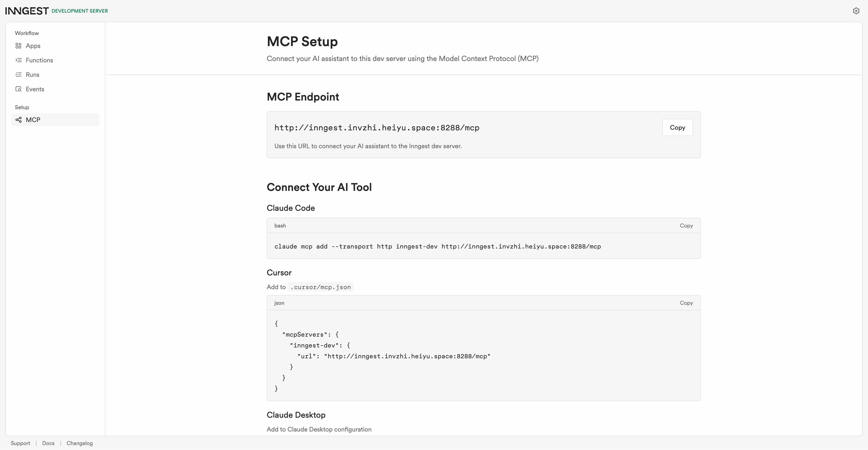Viewport: 868px width, 450px height.
Task: Copy the MCP Endpoint URL
Action: click(x=677, y=128)
